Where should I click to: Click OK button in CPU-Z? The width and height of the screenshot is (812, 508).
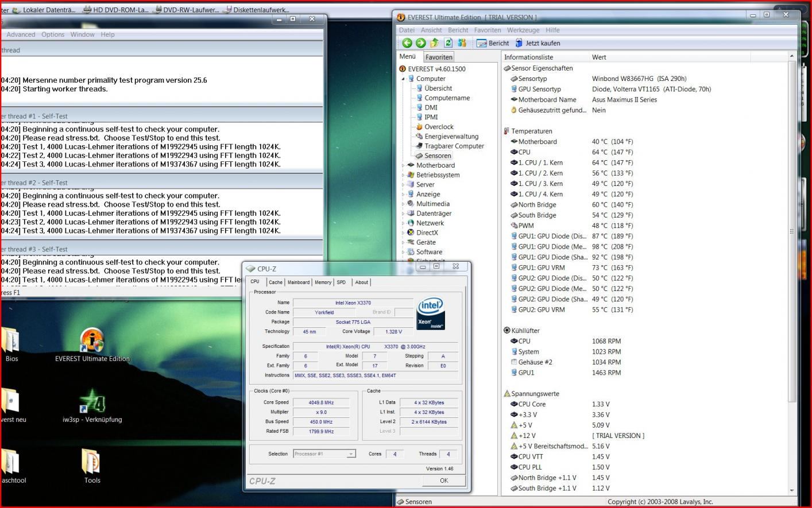click(x=444, y=480)
